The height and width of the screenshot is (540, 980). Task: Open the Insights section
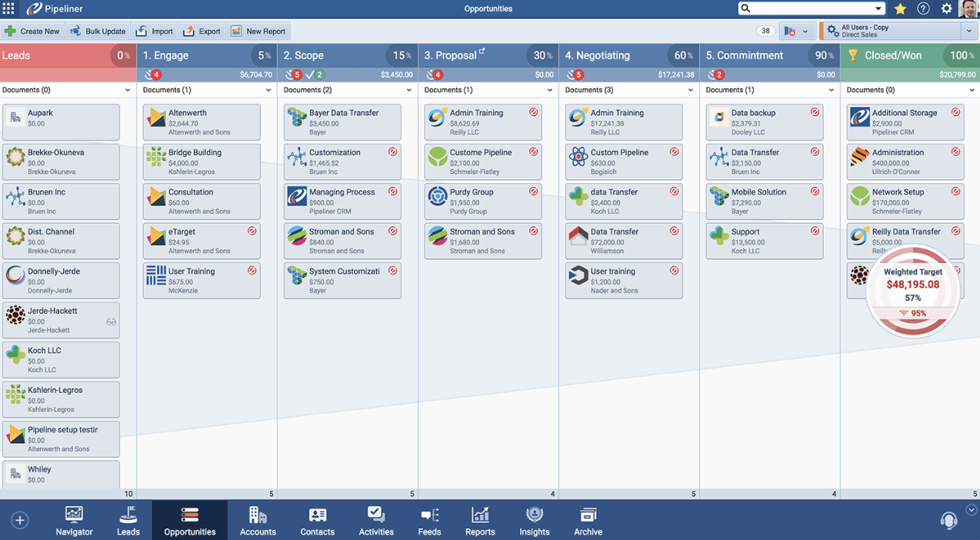pyautogui.click(x=534, y=520)
